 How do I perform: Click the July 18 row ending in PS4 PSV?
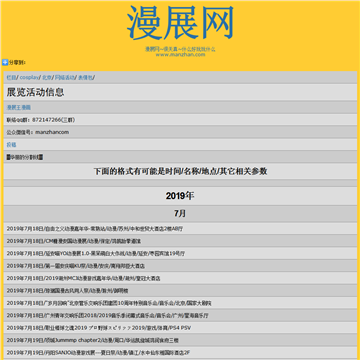pyautogui.click(x=180, y=328)
